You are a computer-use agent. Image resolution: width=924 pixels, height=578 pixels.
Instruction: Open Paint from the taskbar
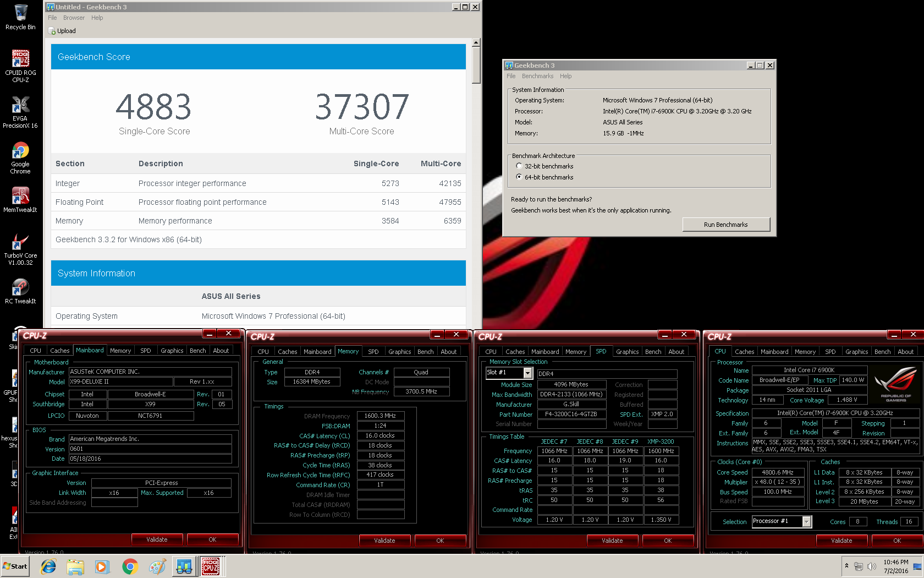click(157, 566)
